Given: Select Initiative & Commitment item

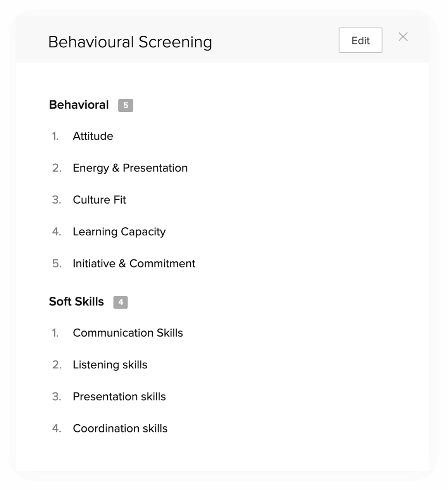Looking at the screenshot, I should (x=134, y=263).
